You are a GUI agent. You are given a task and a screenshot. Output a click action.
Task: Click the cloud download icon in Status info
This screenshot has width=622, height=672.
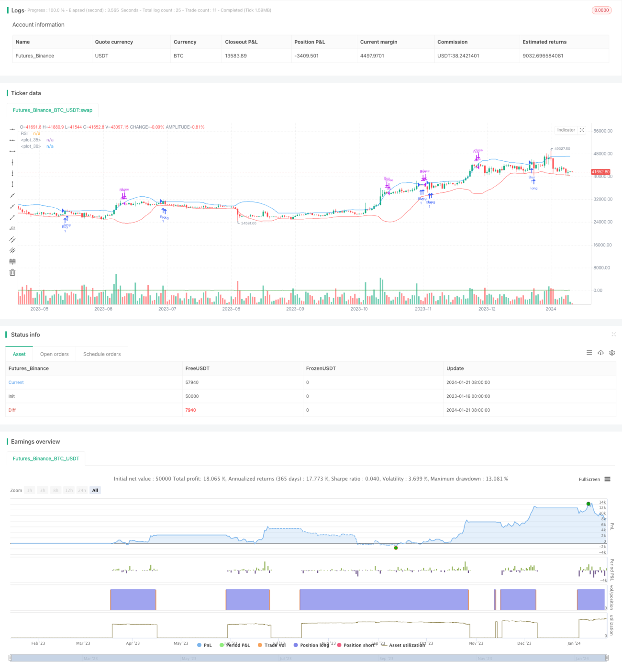(600, 353)
